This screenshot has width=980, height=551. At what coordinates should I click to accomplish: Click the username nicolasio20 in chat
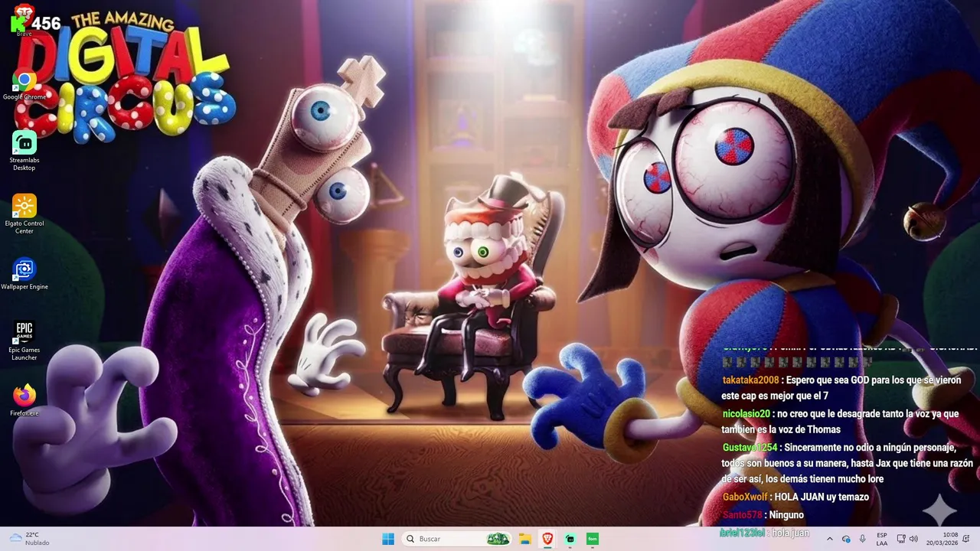tap(746, 414)
